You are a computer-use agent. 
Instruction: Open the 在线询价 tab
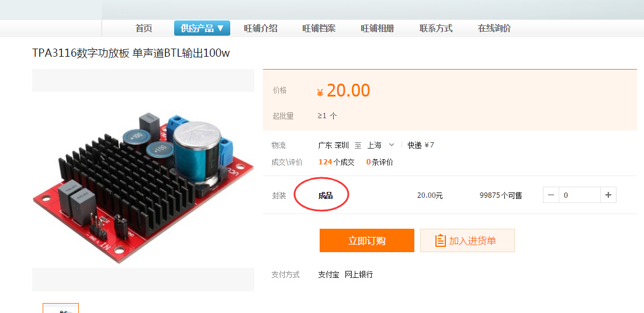pos(494,29)
